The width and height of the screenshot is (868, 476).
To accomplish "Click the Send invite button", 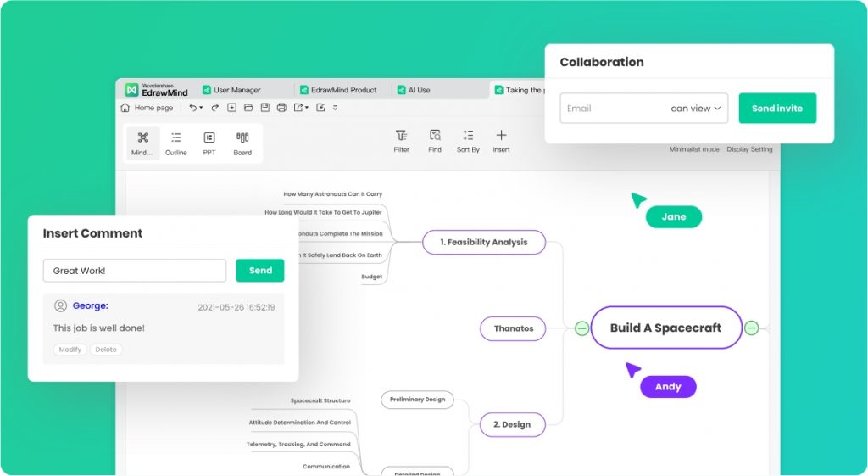I will coord(777,109).
